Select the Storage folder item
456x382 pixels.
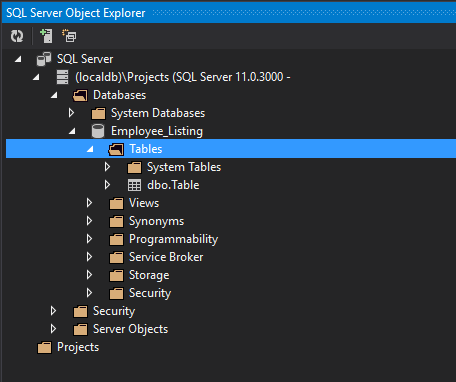[149, 275]
